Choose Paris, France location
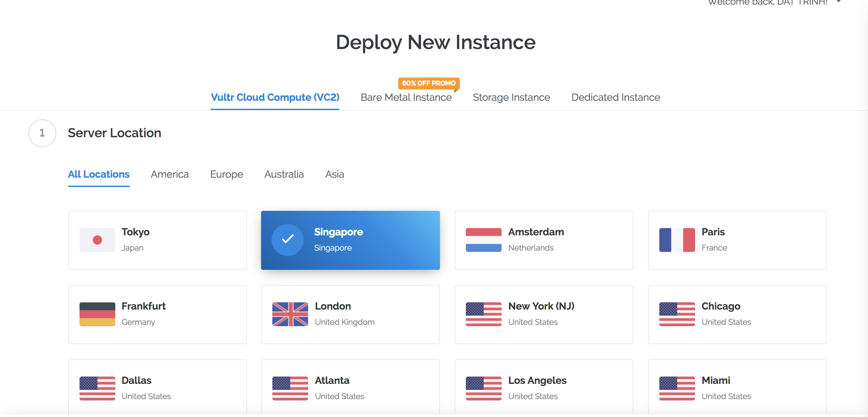 point(737,240)
